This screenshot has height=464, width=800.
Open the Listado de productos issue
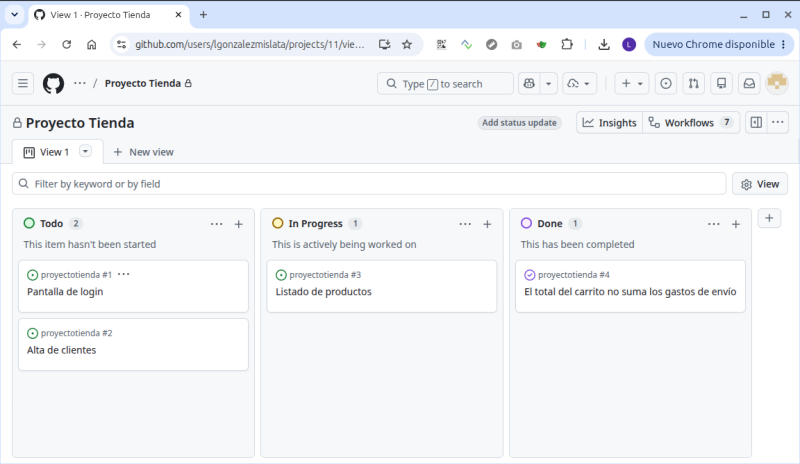pyautogui.click(x=323, y=291)
